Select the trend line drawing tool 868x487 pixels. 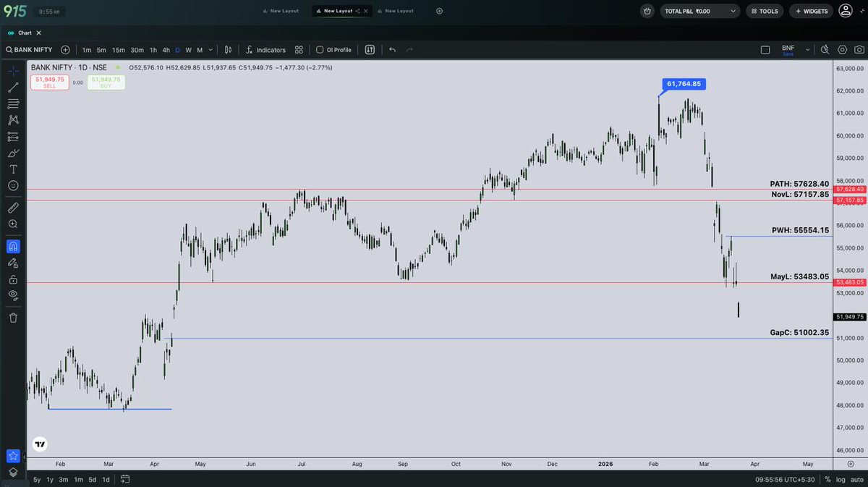13,87
